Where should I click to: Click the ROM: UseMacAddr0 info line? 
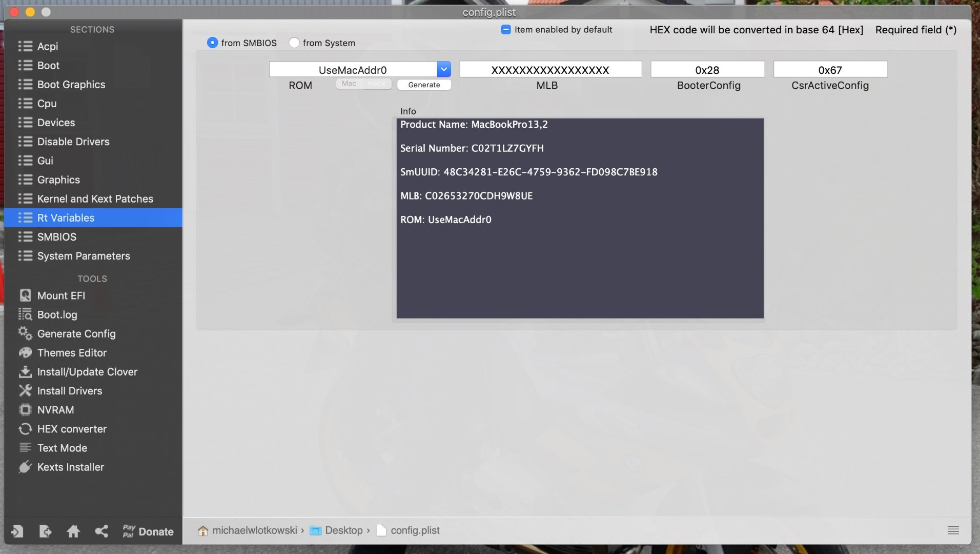click(x=445, y=220)
